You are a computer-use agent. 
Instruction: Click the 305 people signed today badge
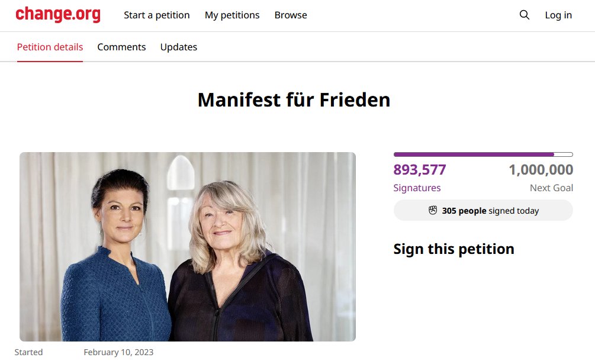click(483, 211)
